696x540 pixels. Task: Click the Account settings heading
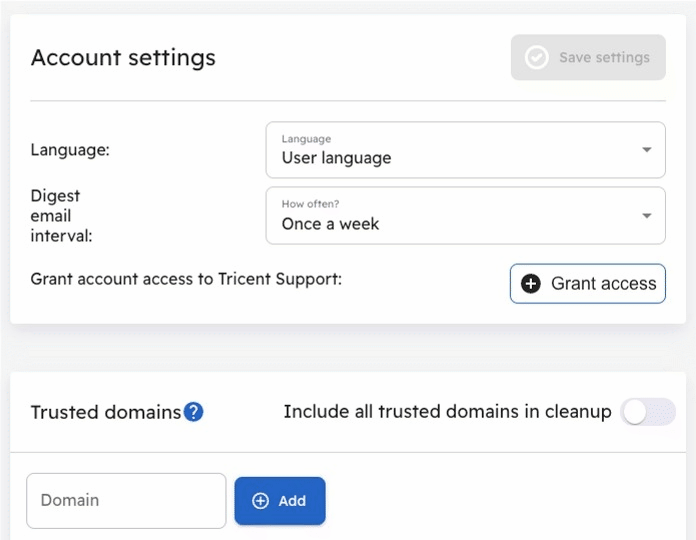[123, 58]
